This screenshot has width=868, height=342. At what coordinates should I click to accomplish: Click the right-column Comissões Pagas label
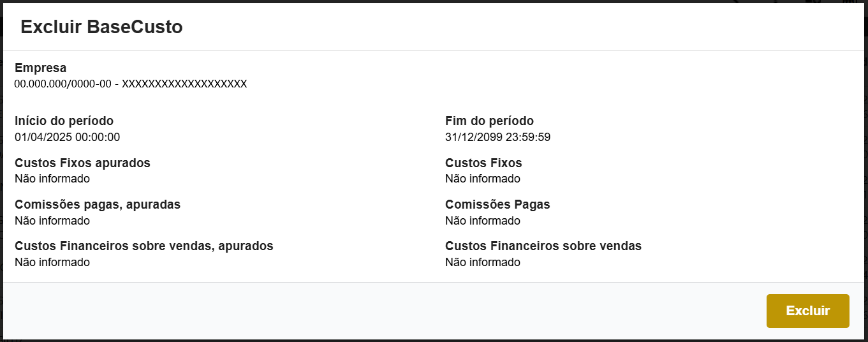(497, 204)
